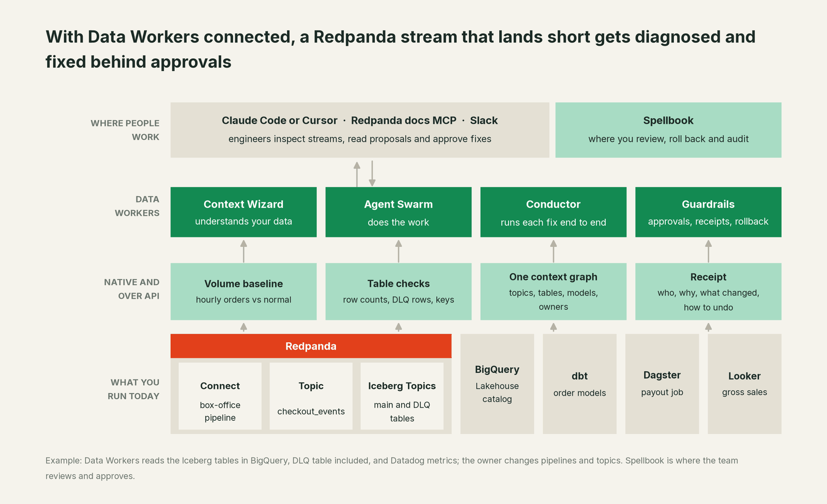The image size is (827, 504).
Task: Click 'engineers inspect streams, read proposals' text
Action: point(360,139)
